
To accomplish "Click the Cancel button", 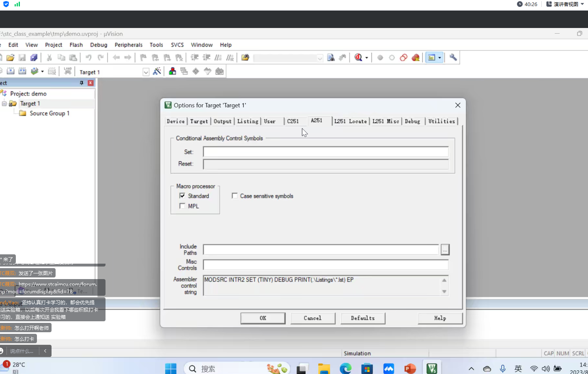I will click(313, 318).
